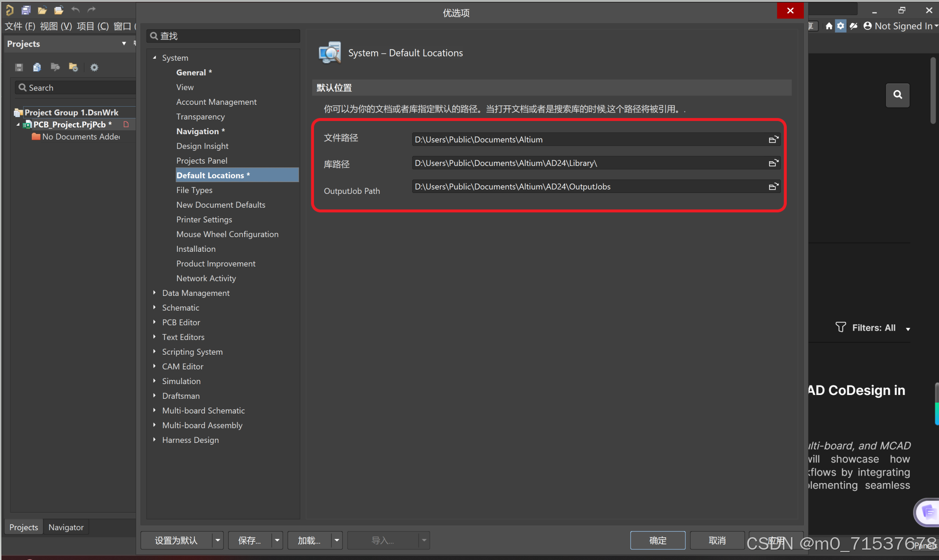939x560 pixels.
Task: Click the browse icon for OutputJob Path
Action: [x=773, y=186]
